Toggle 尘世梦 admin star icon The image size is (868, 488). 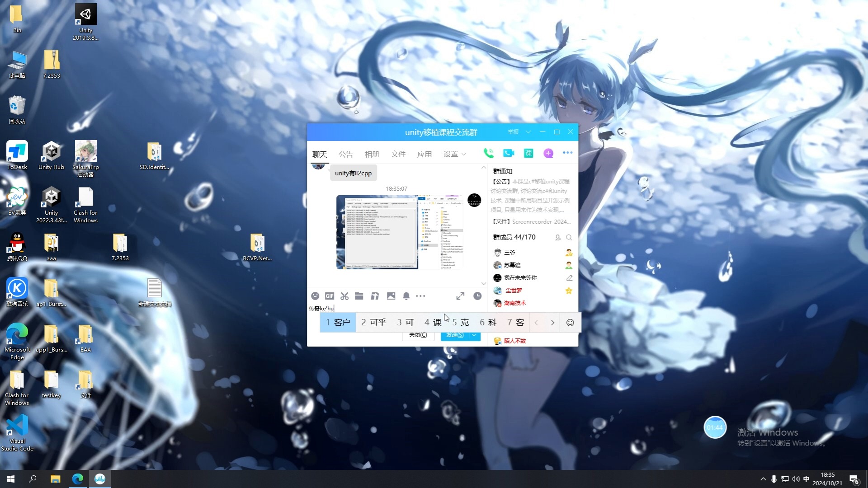tap(569, 290)
